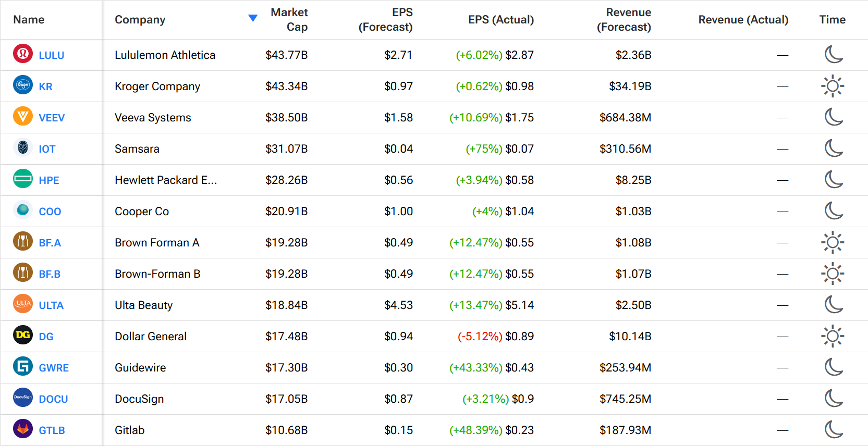Click the moon icon in Cooper Co row

(834, 210)
